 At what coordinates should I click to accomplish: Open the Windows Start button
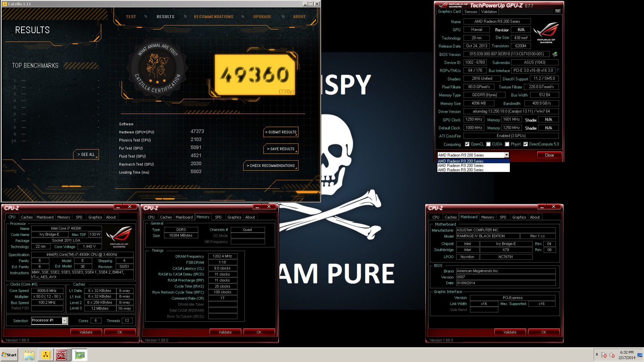pyautogui.click(x=9, y=355)
